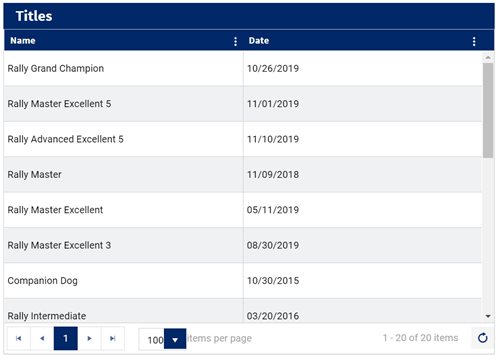
Task: Refresh the titles grid
Action: pos(483,338)
